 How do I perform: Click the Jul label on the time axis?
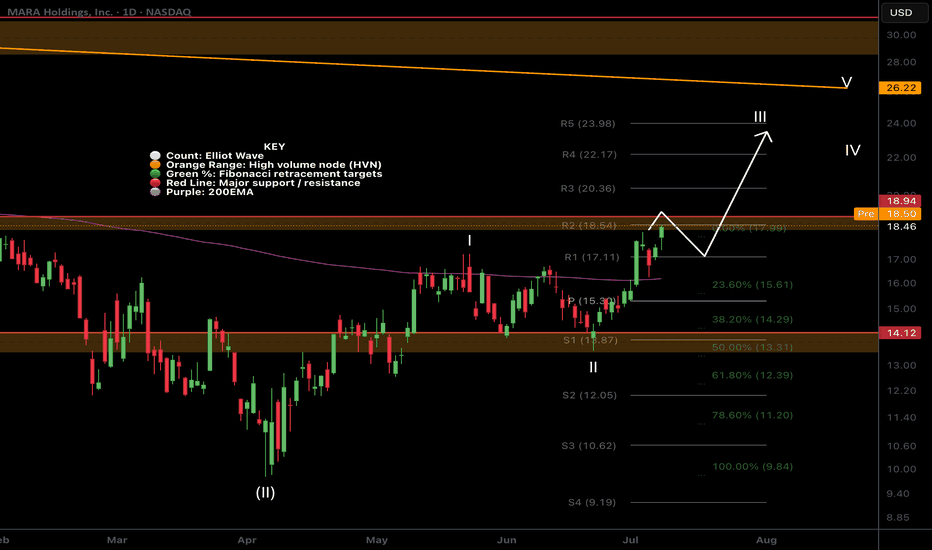pyautogui.click(x=630, y=540)
